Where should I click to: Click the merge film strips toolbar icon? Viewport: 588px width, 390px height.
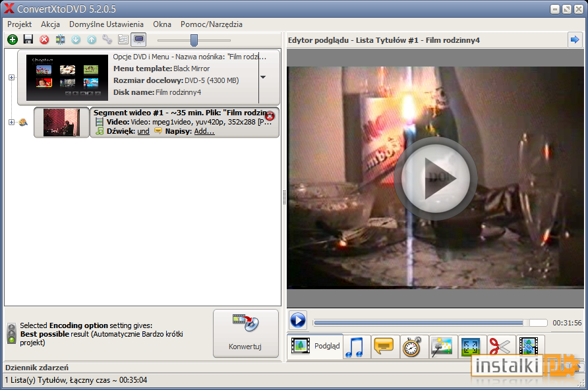60,40
